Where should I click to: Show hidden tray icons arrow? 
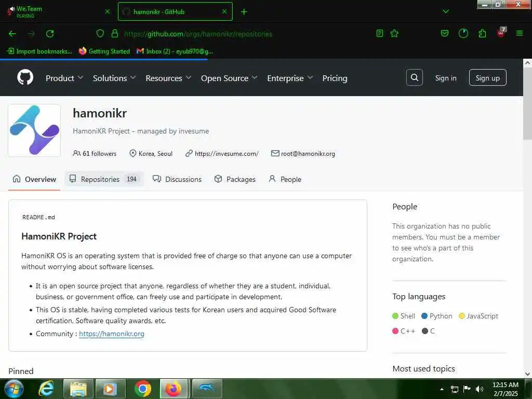442,389
